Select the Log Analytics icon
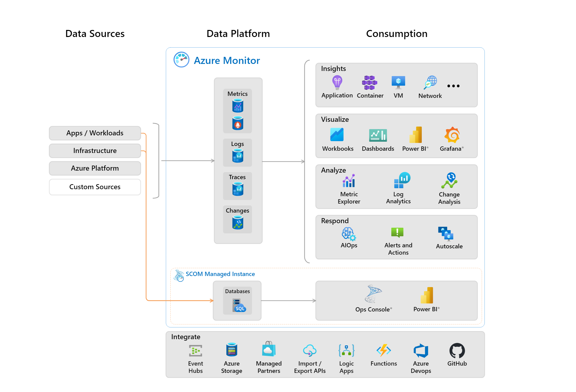The image size is (576, 392). tap(402, 180)
